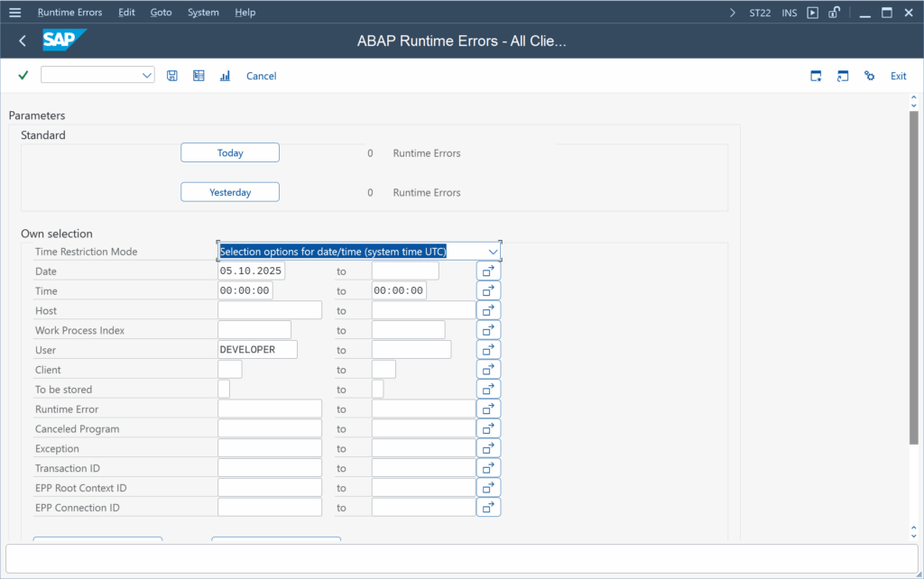Click the back arrow beside SAP logo
The height and width of the screenshot is (579, 924).
23,41
